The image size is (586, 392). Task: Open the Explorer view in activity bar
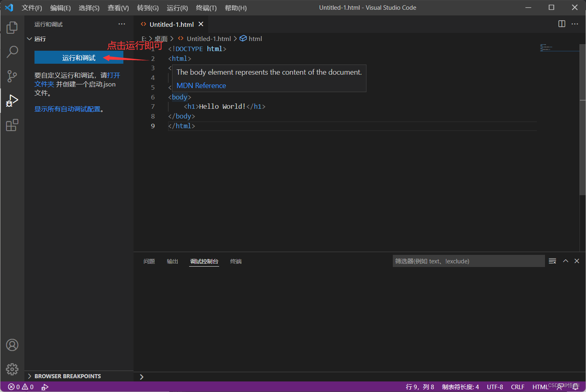(x=12, y=27)
